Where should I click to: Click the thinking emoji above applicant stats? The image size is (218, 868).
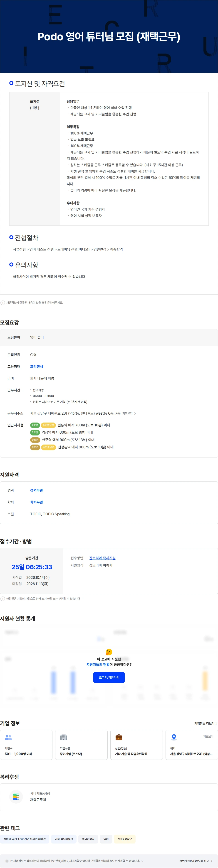[x=109, y=652]
